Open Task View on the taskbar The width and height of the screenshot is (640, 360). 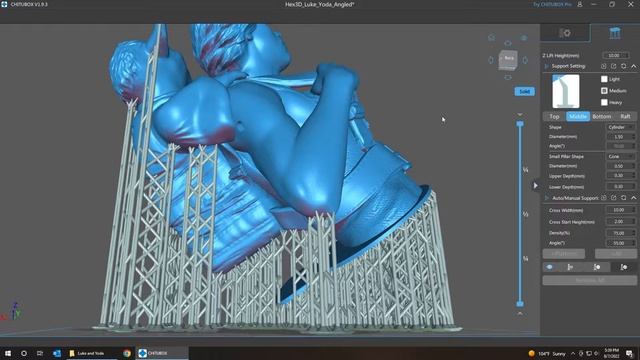tap(40, 353)
